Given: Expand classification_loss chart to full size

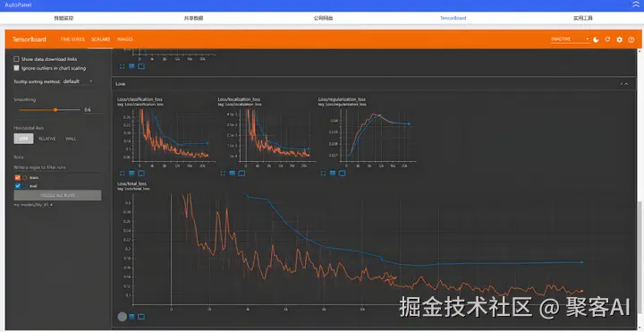Looking at the screenshot, I should click(122, 173).
